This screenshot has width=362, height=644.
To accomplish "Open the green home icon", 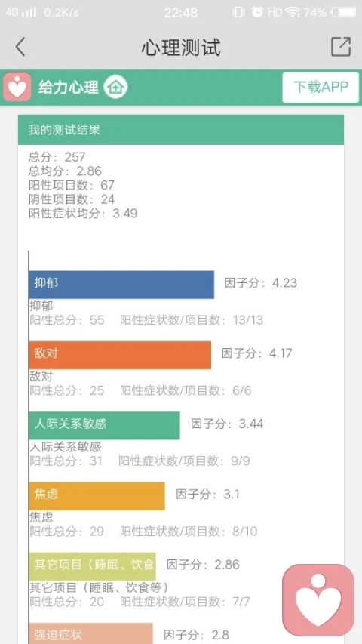I will 115,87.
